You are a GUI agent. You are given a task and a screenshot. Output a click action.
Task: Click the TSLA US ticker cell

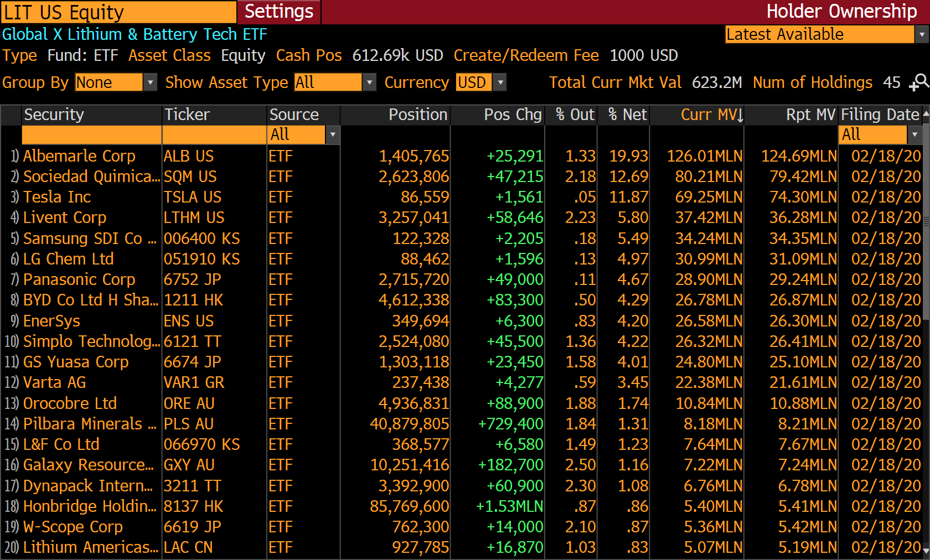pyautogui.click(x=193, y=197)
